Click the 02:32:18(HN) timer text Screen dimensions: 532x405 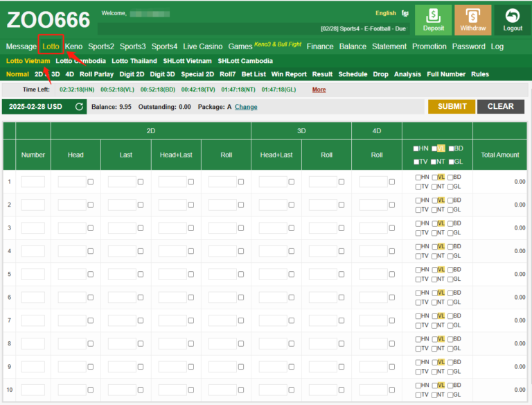click(77, 89)
